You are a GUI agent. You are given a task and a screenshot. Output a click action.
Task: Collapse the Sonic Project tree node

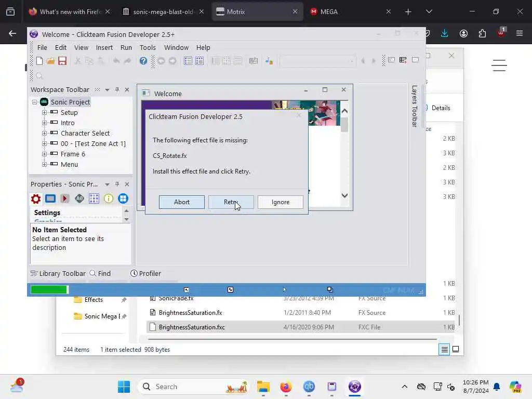coord(35,102)
